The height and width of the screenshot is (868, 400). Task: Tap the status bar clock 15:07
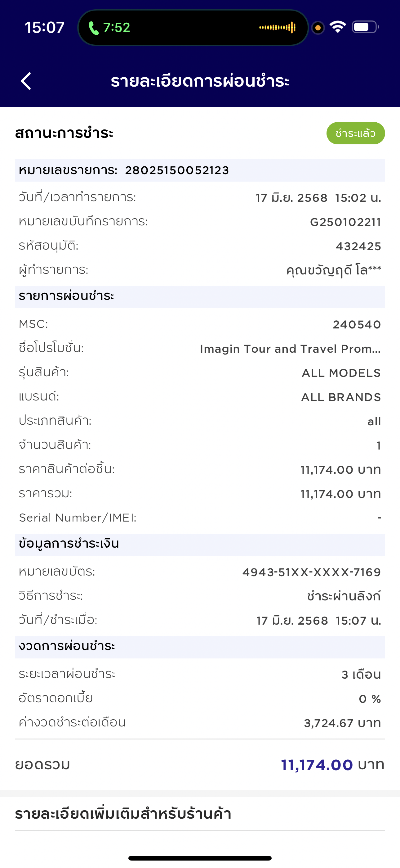tap(44, 28)
